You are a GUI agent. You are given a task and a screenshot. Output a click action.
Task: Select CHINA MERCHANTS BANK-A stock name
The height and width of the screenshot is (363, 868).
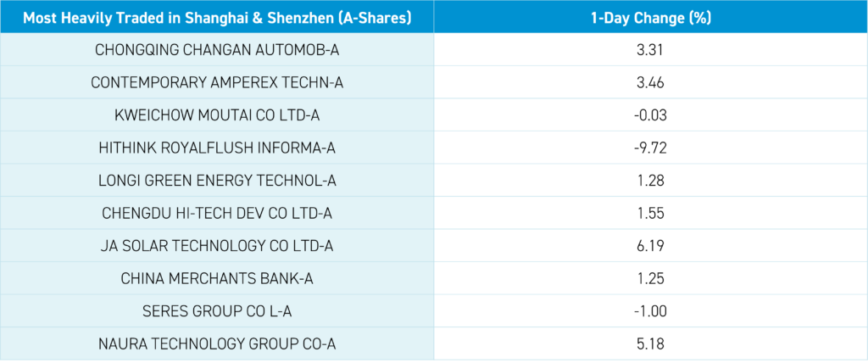(217, 278)
